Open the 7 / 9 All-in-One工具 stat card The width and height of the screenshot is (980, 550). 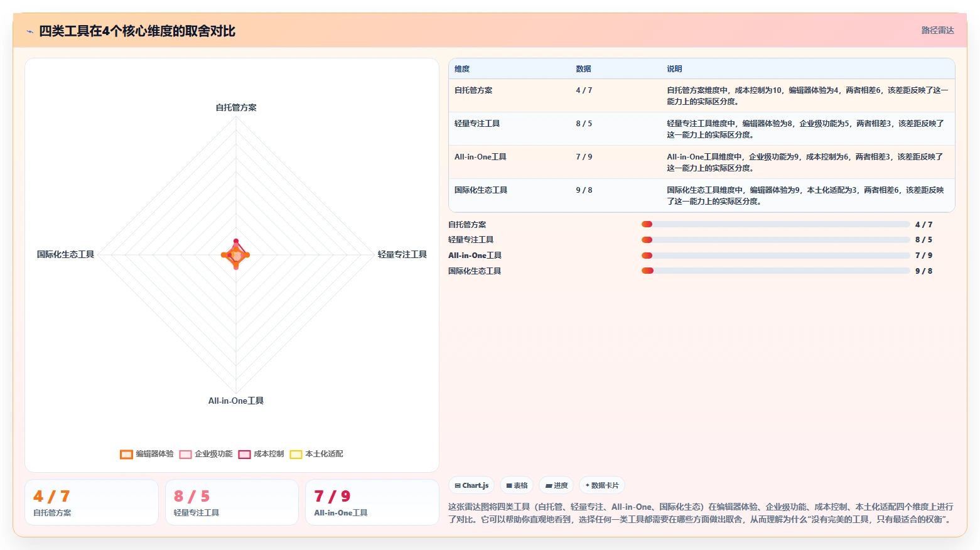[x=372, y=502]
